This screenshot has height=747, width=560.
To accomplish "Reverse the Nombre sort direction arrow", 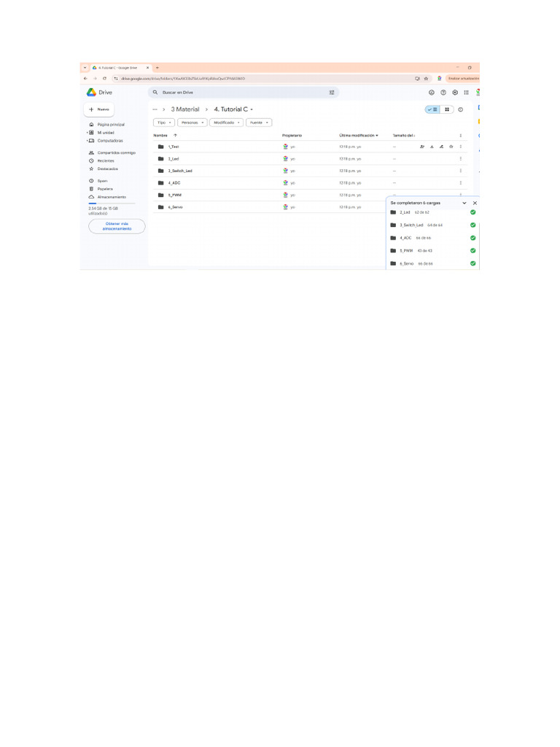I will [175, 135].
